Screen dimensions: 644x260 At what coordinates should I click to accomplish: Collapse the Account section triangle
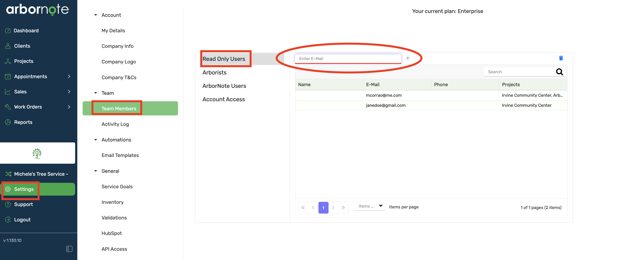tap(96, 15)
